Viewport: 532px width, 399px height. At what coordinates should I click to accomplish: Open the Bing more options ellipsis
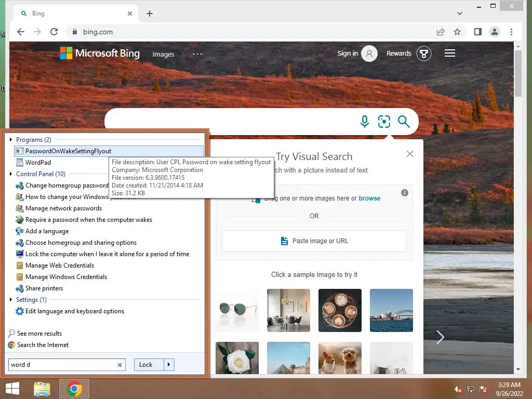(x=197, y=54)
